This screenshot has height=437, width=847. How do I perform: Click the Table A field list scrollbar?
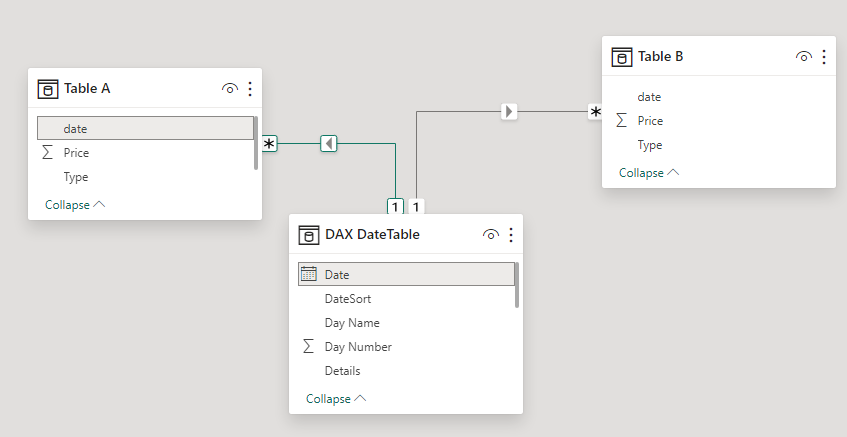point(256,143)
